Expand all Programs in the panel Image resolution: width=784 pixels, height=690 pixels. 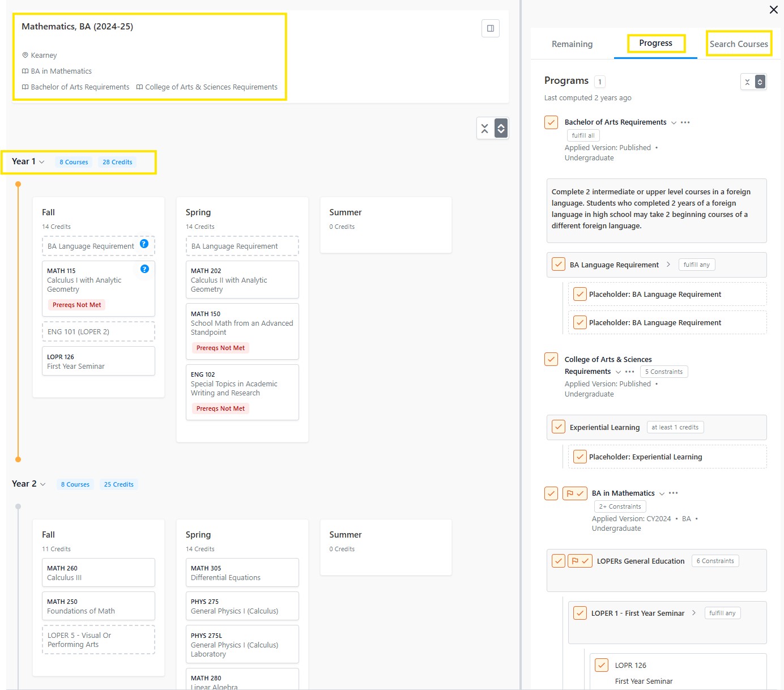coord(760,82)
